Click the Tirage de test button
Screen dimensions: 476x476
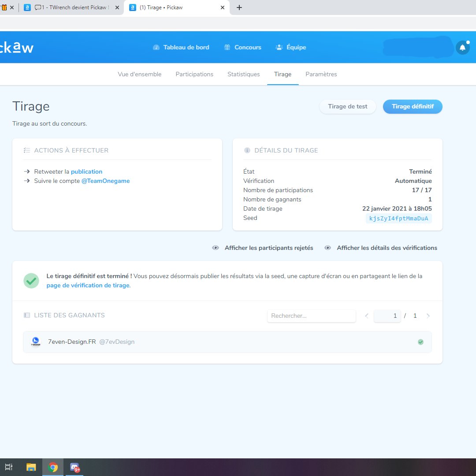(348, 107)
